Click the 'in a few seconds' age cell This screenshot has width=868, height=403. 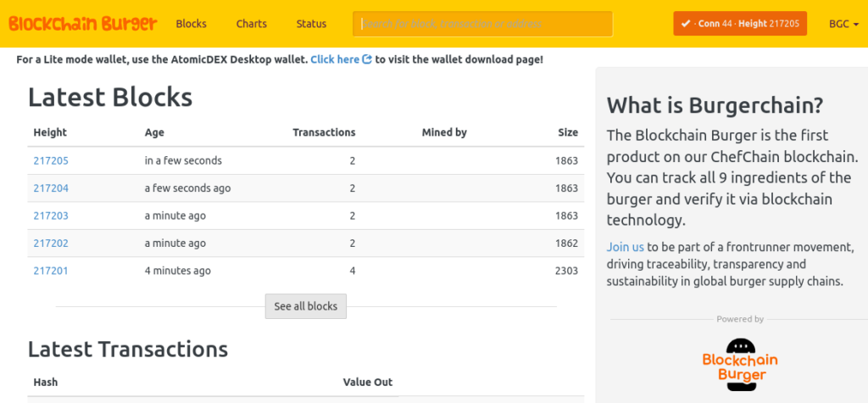point(183,160)
